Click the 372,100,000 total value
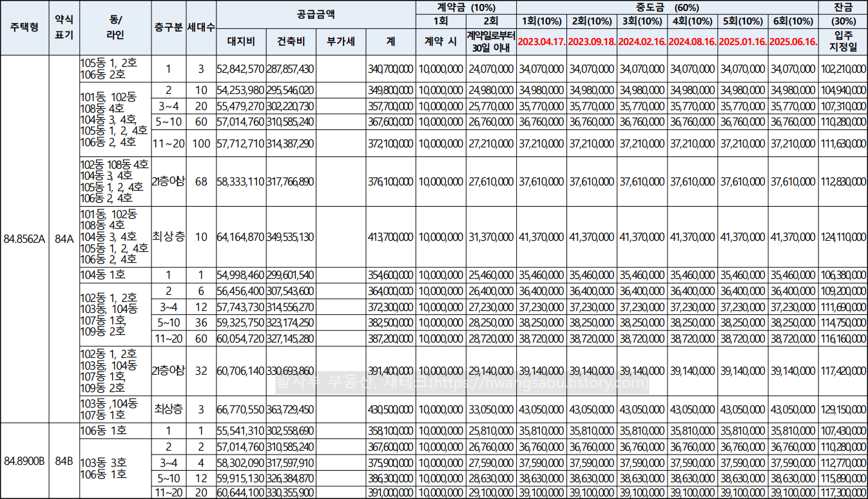The height and width of the screenshot is (499, 868). tap(391, 144)
